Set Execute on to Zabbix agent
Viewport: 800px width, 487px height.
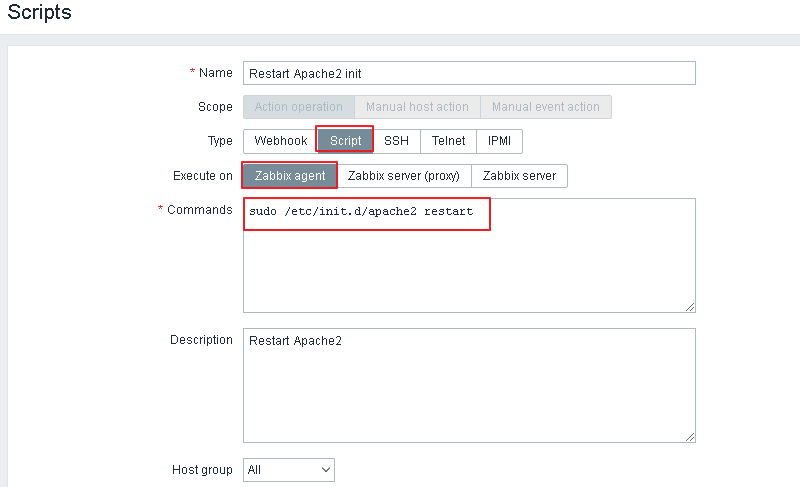pos(290,176)
